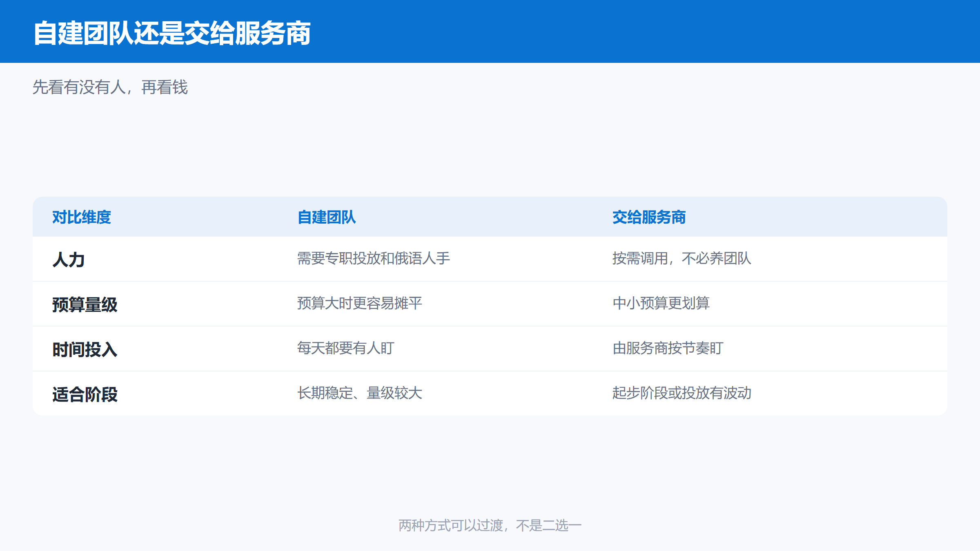This screenshot has height=551, width=980.
Task: Select the column header 自建团队
Action: click(x=327, y=217)
